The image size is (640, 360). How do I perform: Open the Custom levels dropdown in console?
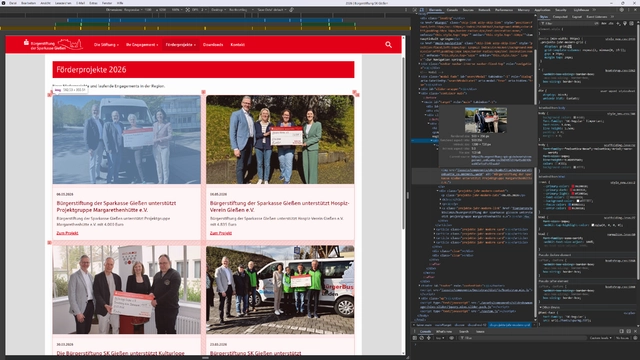point(601,338)
